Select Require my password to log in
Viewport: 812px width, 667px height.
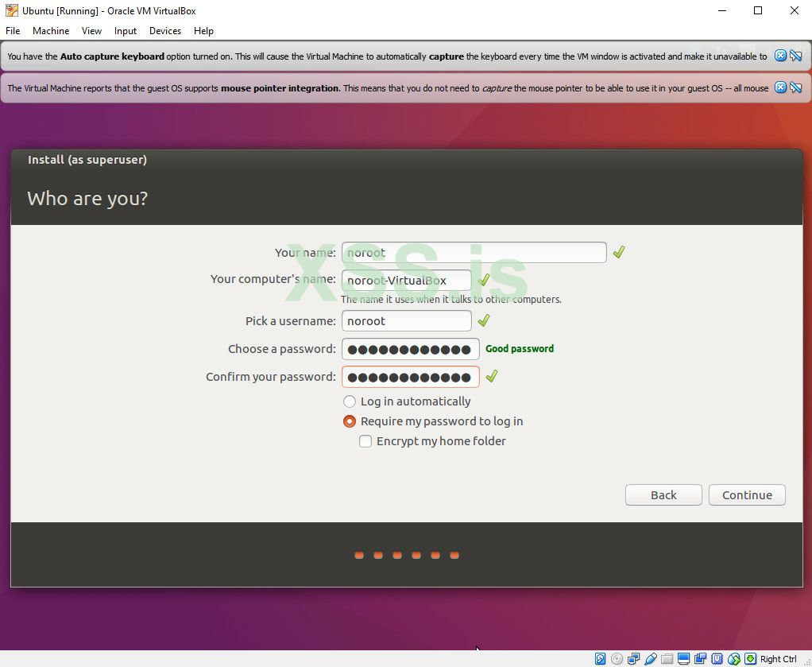[x=433, y=421]
